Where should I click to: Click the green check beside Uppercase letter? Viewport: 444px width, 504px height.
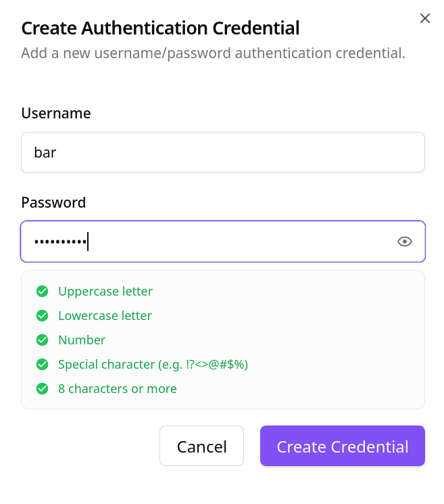43,292
